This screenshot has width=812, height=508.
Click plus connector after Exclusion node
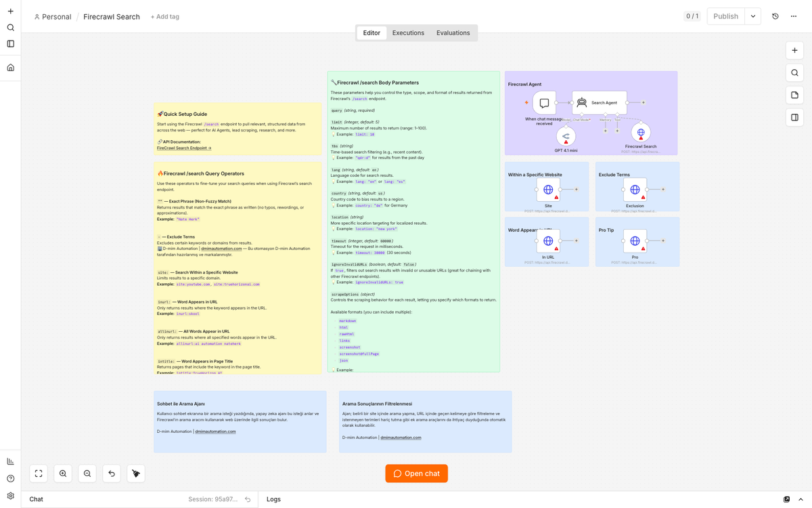coord(663,190)
